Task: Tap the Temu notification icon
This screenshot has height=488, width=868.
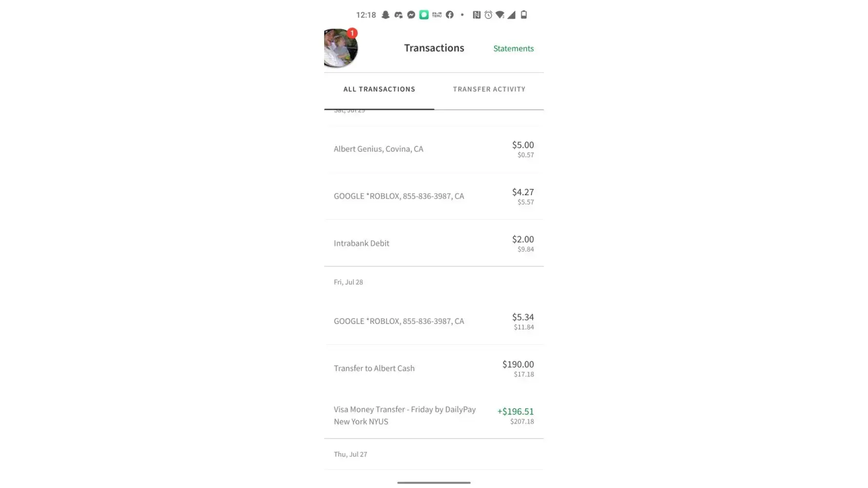Action: click(437, 15)
